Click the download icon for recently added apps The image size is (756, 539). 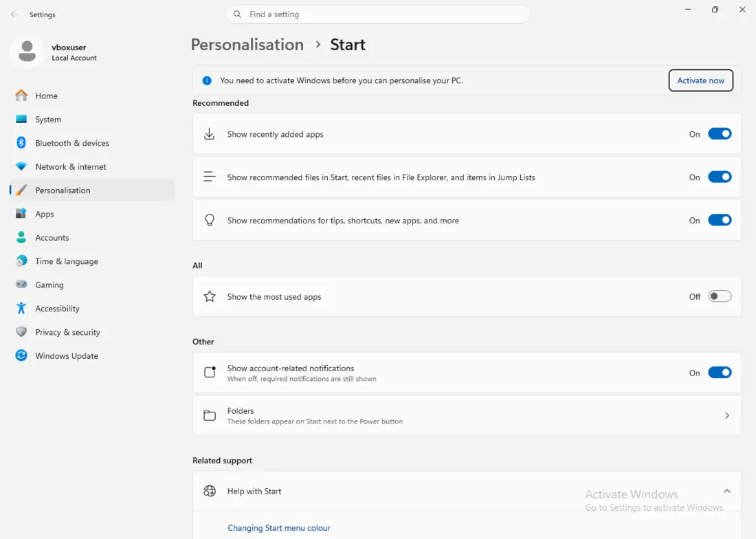pyautogui.click(x=209, y=134)
